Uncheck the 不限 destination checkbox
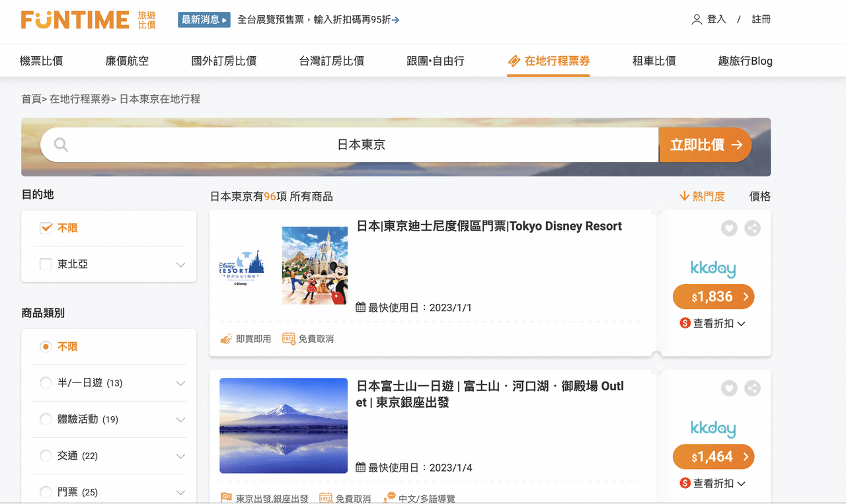This screenshot has width=846, height=504. 46,228
